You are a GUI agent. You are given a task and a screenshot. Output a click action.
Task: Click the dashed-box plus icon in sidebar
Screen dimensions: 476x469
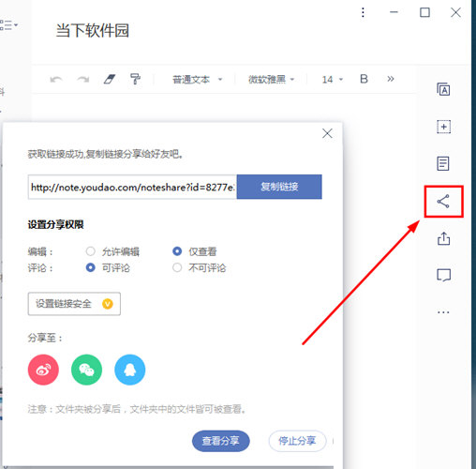pyautogui.click(x=443, y=127)
